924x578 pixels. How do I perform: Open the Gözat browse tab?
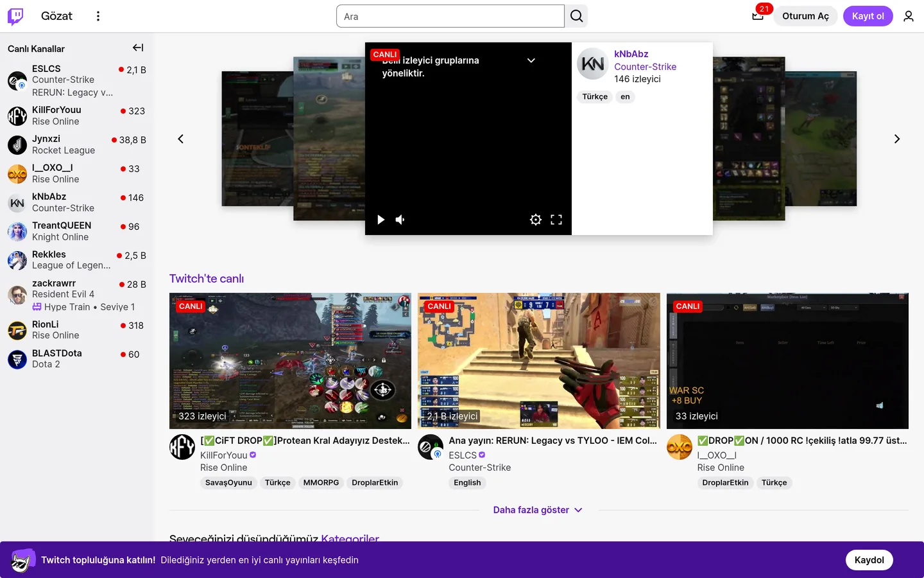tap(56, 16)
